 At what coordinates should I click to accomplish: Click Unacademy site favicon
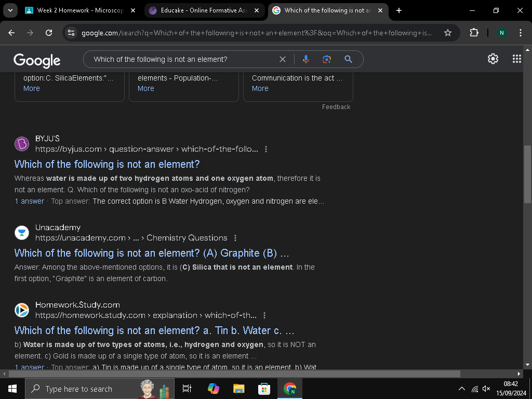[x=22, y=233]
